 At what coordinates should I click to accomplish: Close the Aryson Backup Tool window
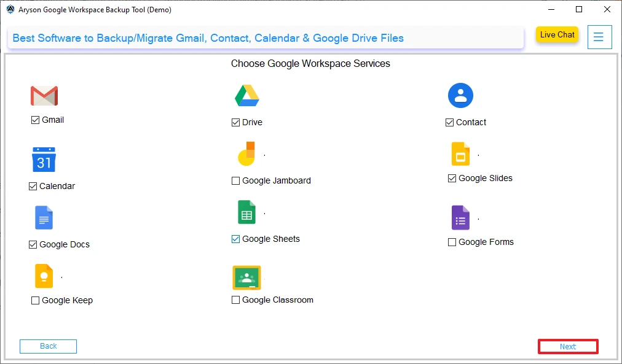(x=607, y=9)
